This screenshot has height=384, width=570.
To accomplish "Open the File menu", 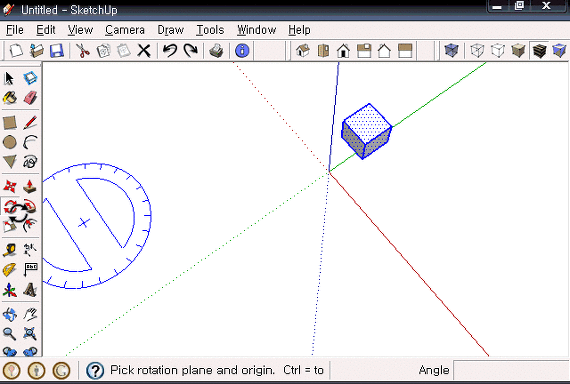I will click(x=15, y=30).
